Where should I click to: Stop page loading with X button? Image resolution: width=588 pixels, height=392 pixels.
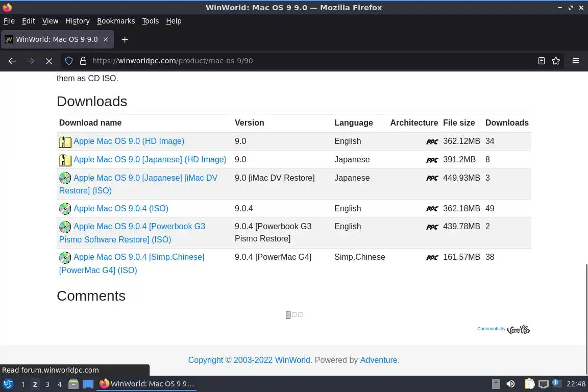[x=49, y=61]
